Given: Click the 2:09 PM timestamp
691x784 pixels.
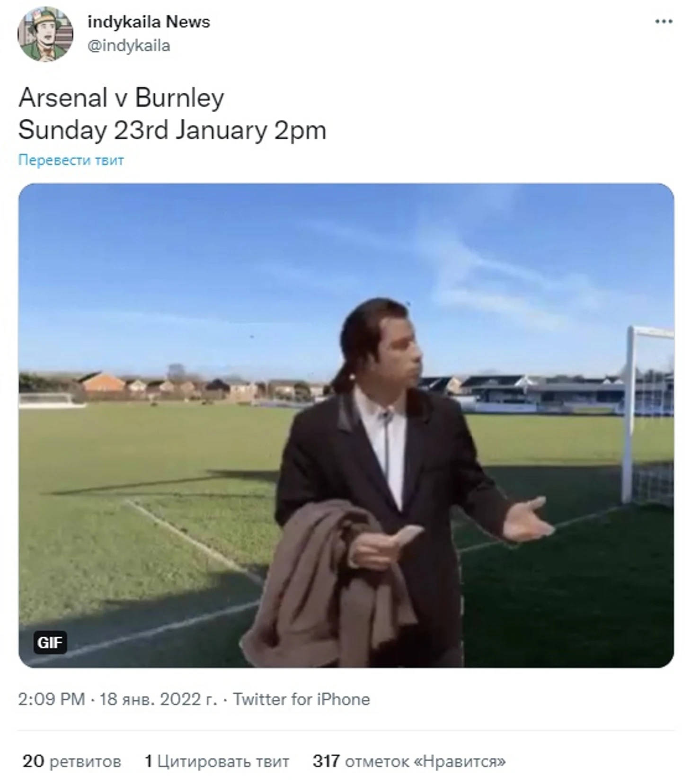Looking at the screenshot, I should tap(52, 699).
